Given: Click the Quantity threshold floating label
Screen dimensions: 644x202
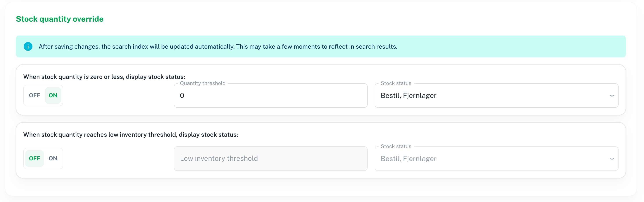Looking at the screenshot, I should (x=203, y=83).
